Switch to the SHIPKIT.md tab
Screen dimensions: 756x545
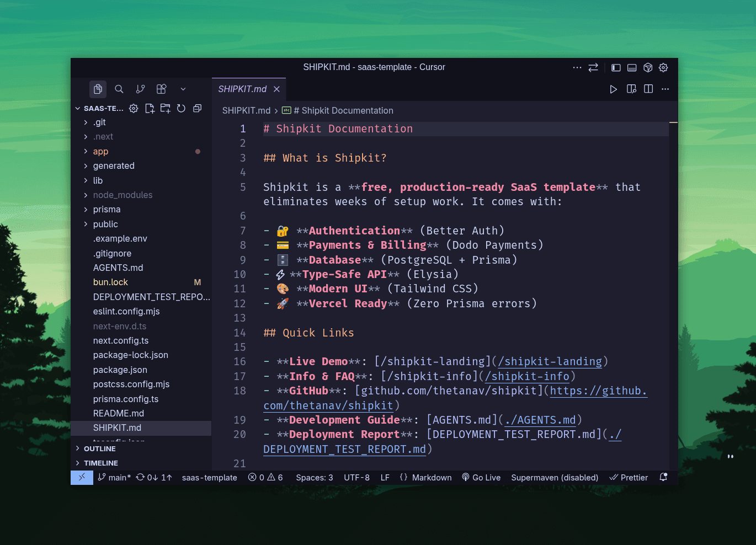point(242,89)
